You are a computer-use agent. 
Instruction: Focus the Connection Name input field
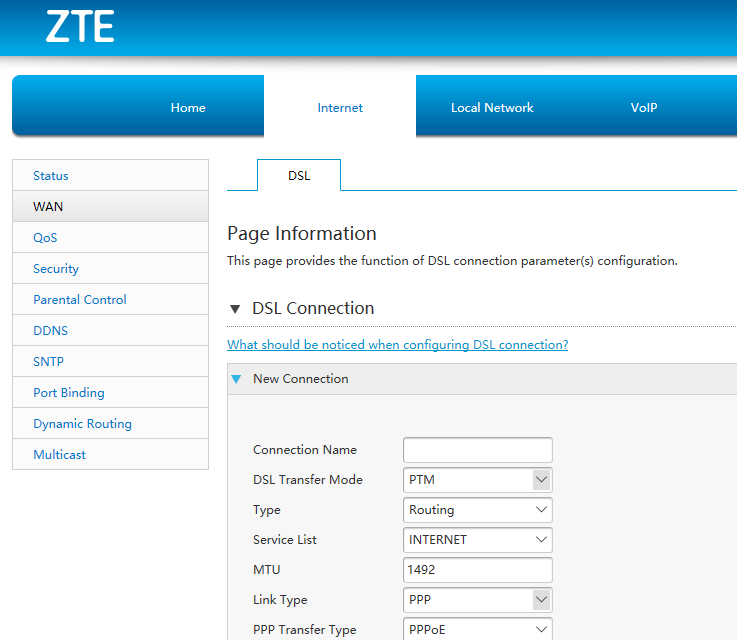(x=478, y=450)
